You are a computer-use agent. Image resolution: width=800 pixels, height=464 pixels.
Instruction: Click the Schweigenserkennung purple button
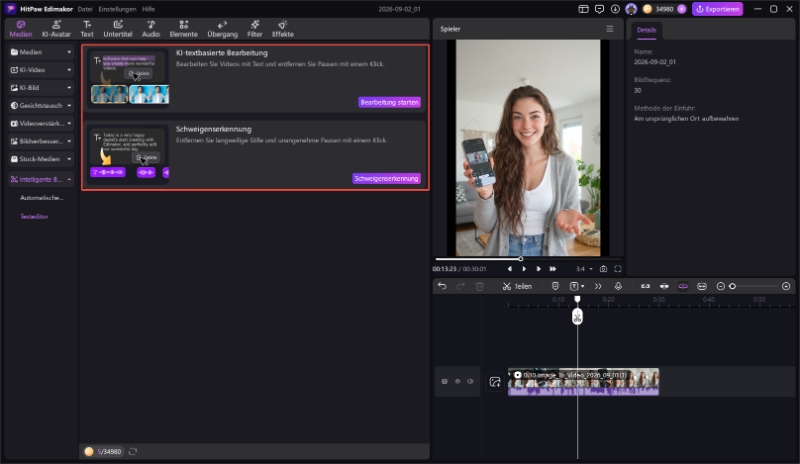[386, 179]
